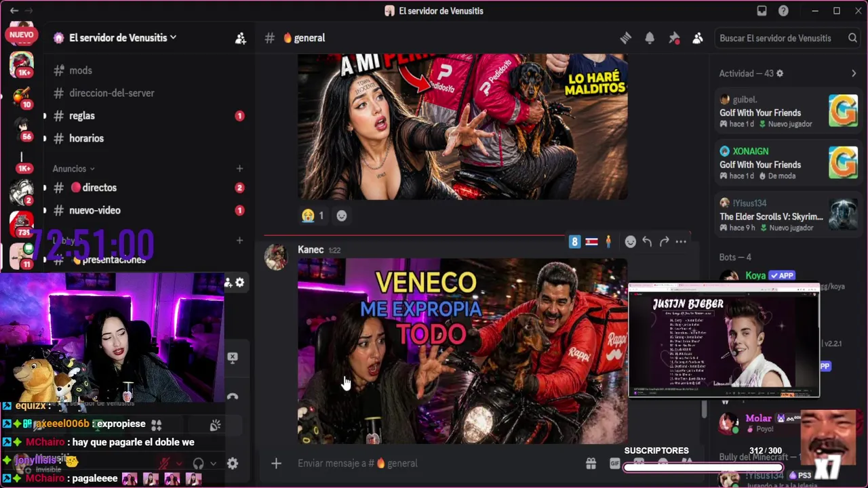
Task: Forward Kanec's message
Action: click(x=664, y=241)
